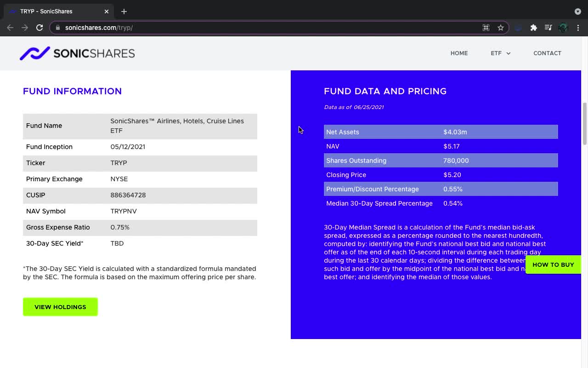
Task: Bookmark this page with the star icon
Action: tap(501, 28)
